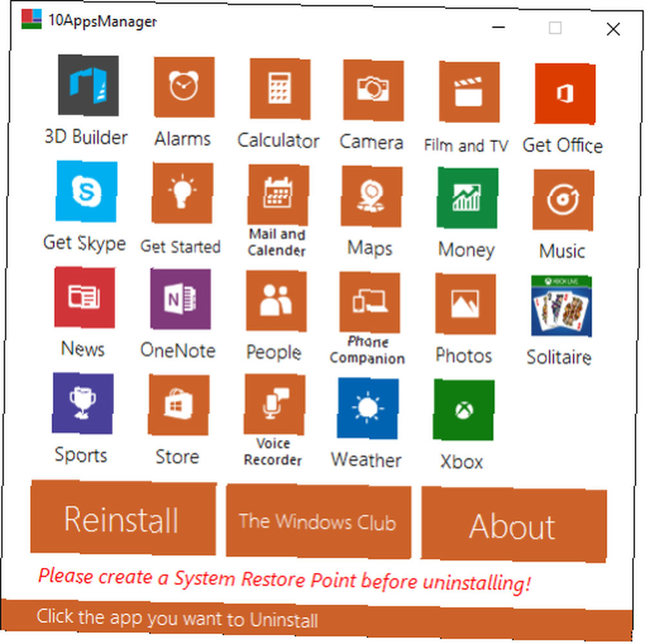This screenshot has height=644, width=645.
Task: Select the Mail and Calender icon
Action: pos(278,195)
